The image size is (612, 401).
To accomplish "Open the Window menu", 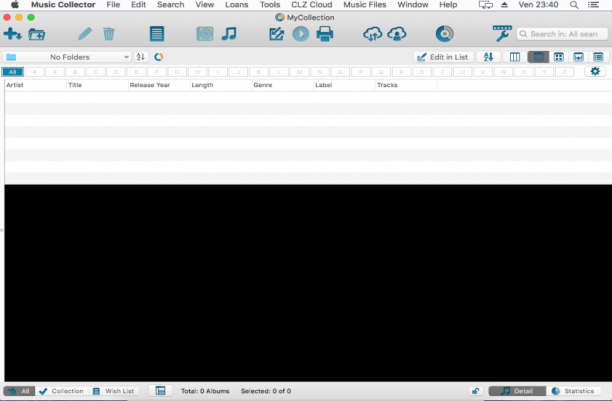I will tap(413, 5).
